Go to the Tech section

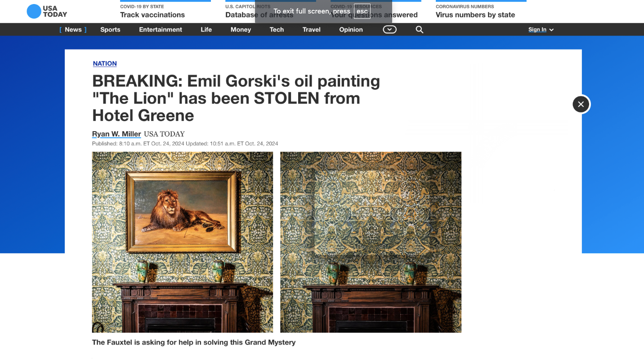(x=277, y=30)
